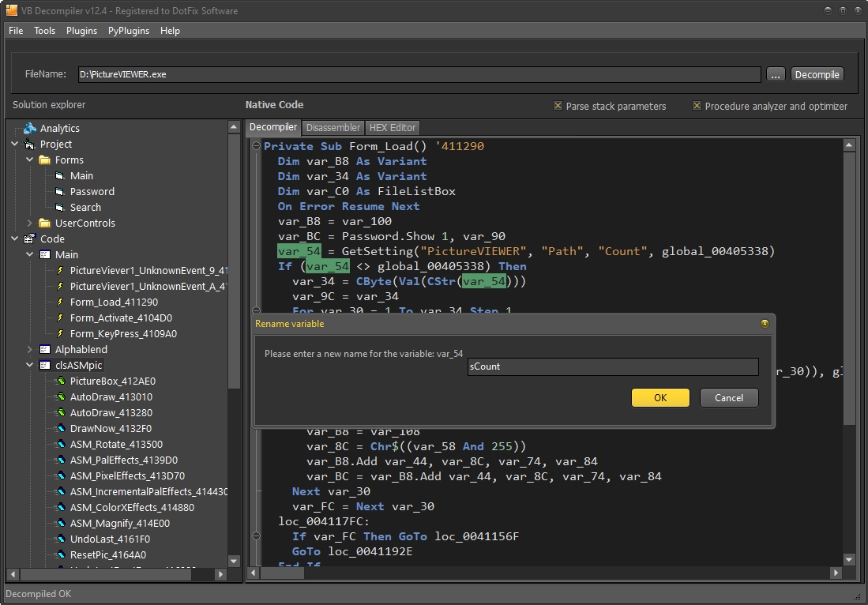
Task: Click the Solution explorer vertical scrollbar thumb
Action: (x=234, y=261)
